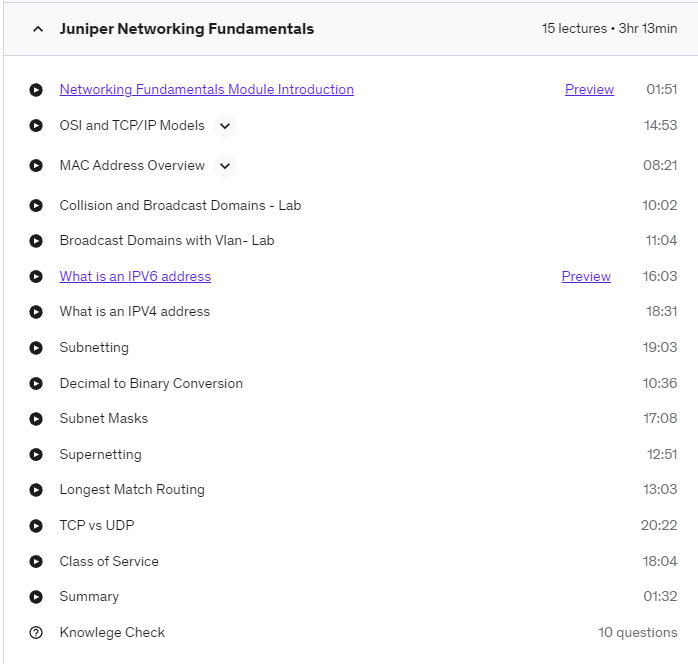
Task: Click the 01:51 duration
Action: 661,89
